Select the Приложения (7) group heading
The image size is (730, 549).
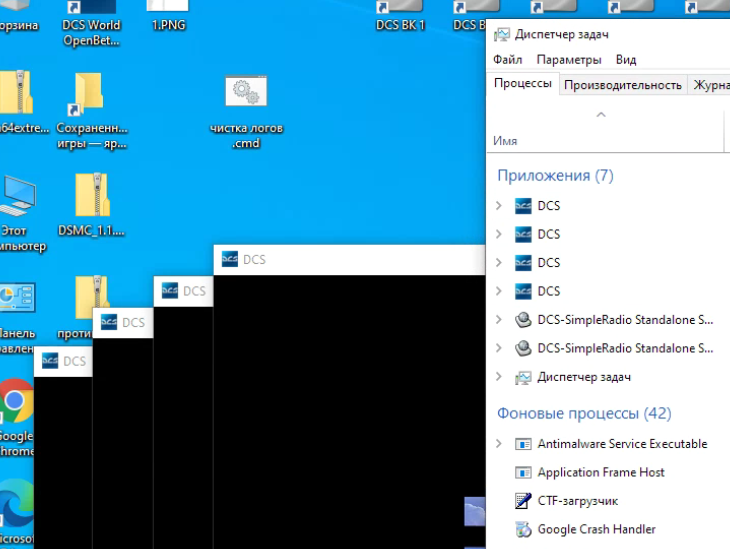(555, 176)
